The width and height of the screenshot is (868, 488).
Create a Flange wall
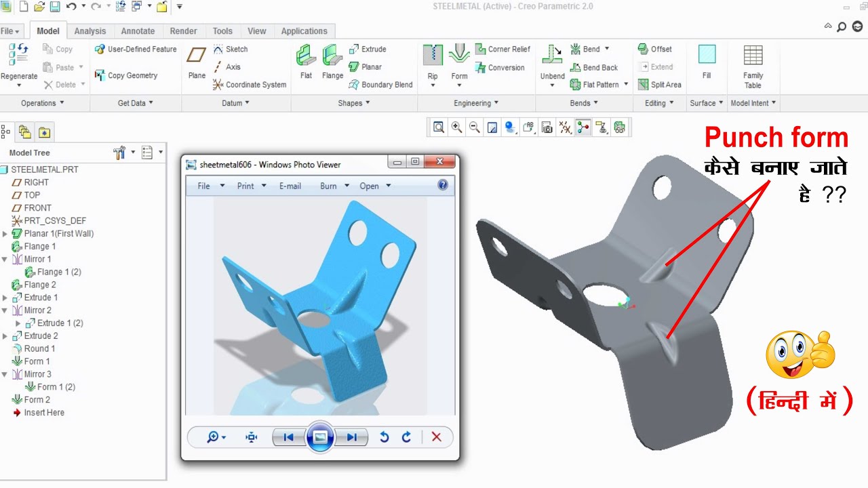tap(332, 62)
